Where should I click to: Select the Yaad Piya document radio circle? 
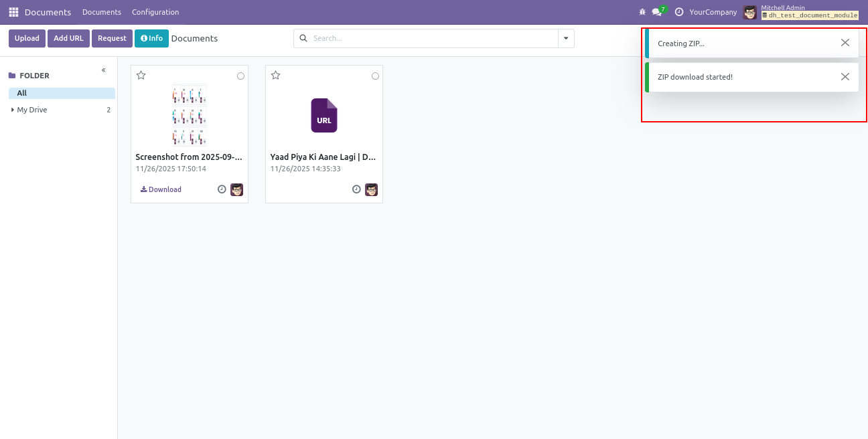pos(375,76)
